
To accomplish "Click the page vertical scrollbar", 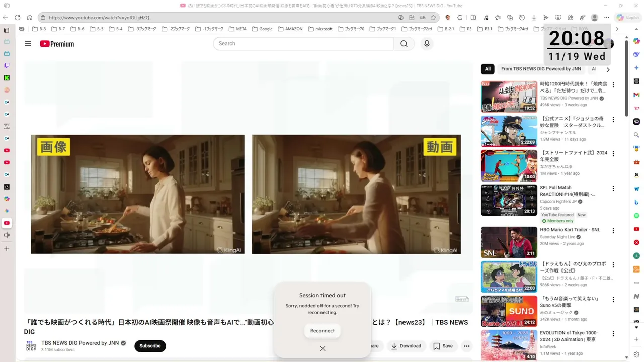I will click(626, 78).
